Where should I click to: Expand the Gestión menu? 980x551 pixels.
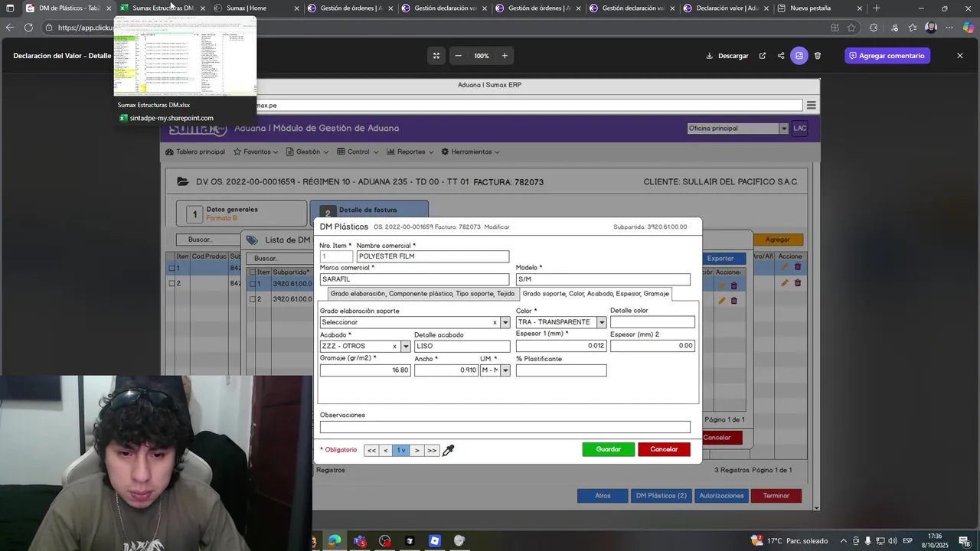point(307,152)
